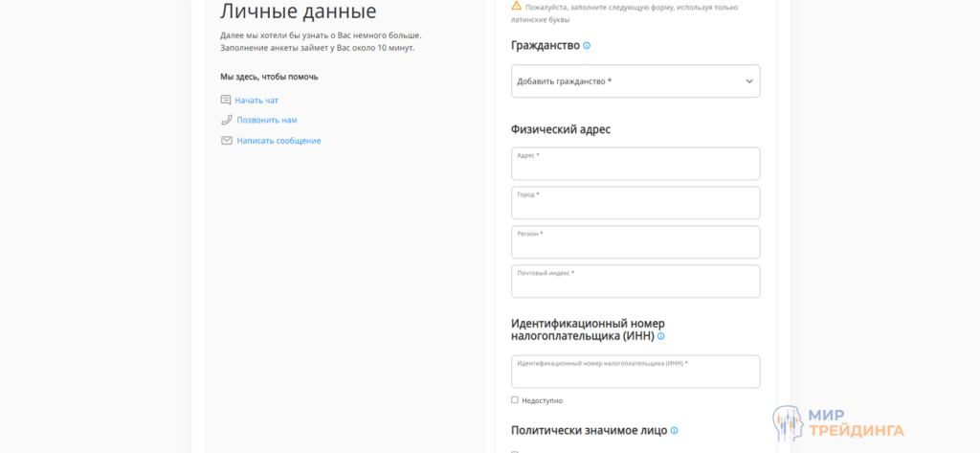Screen dimensions: 980x453
Task: Open the Начать чат link
Action: [x=256, y=101]
